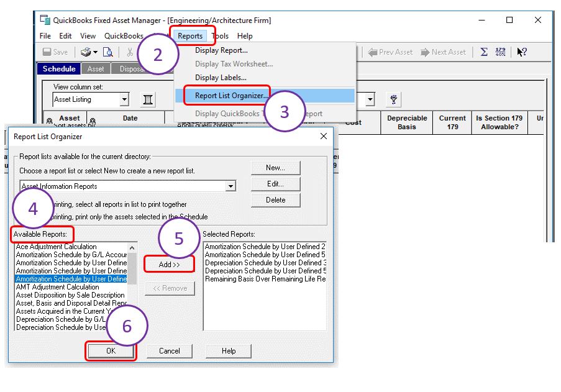Click the QuickBooks Fixed Asset Manager title icon
Screen dimensions: 561x392
pos(45,20)
